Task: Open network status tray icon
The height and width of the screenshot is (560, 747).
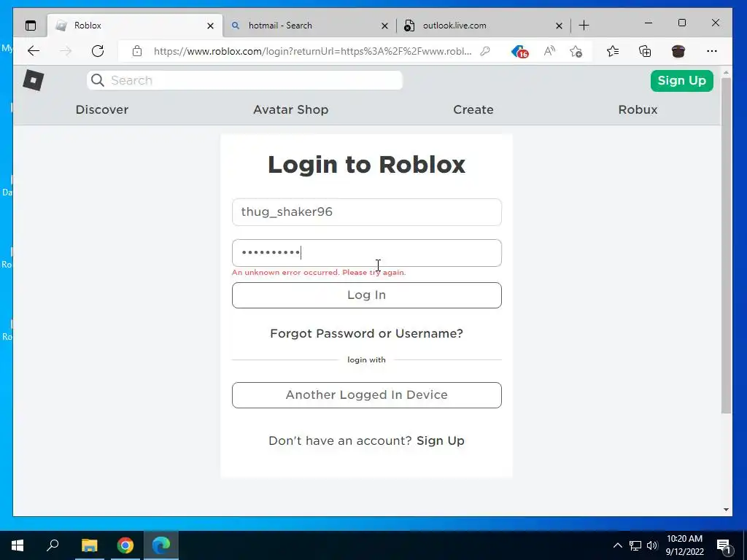Action: 635,545
